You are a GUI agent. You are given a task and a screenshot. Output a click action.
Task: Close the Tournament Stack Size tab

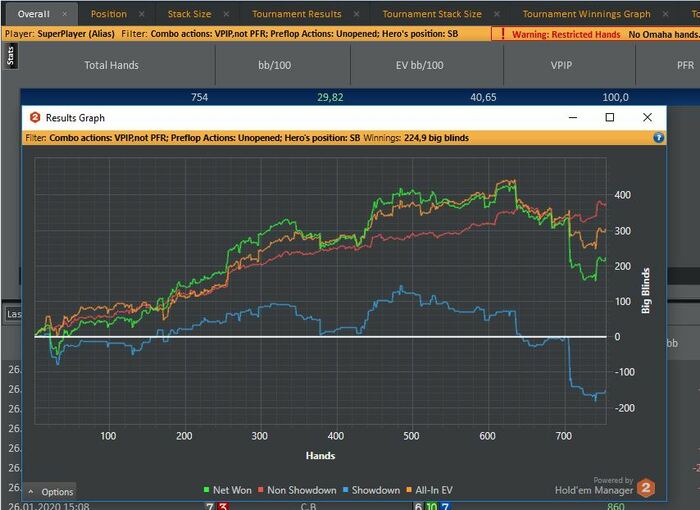click(496, 14)
